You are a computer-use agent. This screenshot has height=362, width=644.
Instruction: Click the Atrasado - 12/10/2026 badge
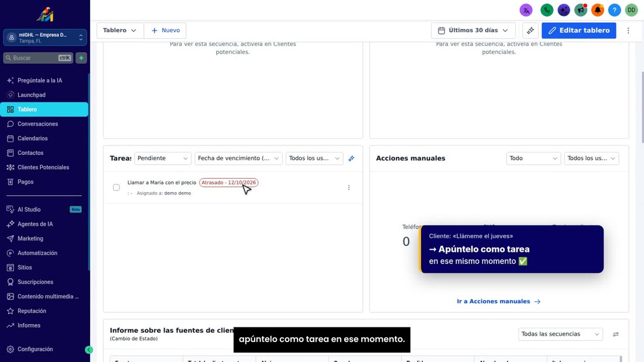229,182
